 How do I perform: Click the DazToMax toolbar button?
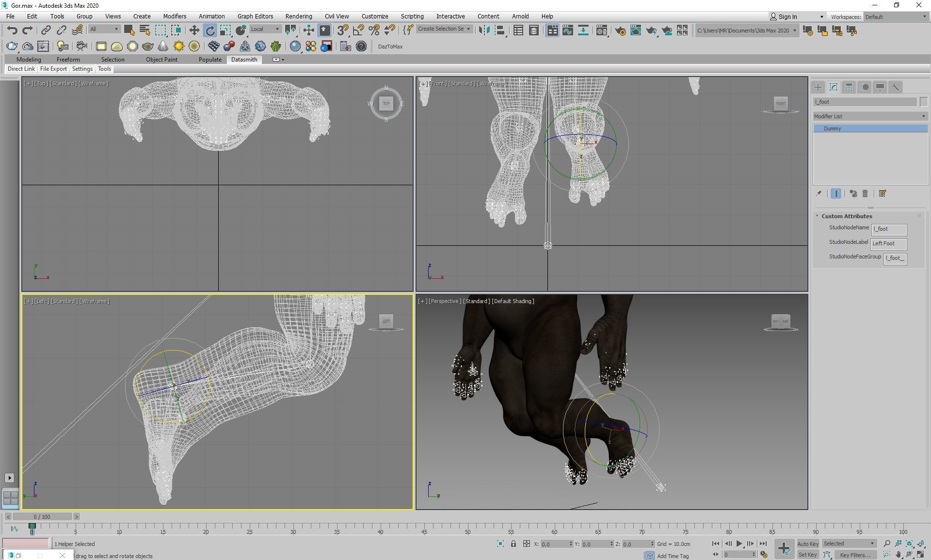(x=390, y=47)
